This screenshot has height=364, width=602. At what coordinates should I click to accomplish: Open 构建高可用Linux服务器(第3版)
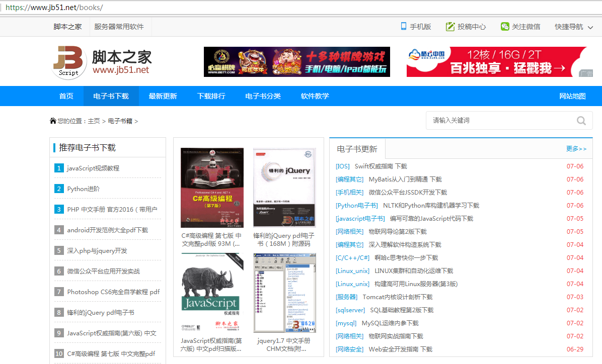(416, 284)
